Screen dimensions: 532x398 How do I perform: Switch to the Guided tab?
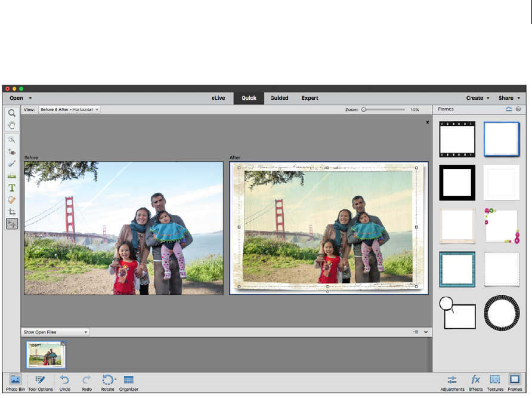279,98
